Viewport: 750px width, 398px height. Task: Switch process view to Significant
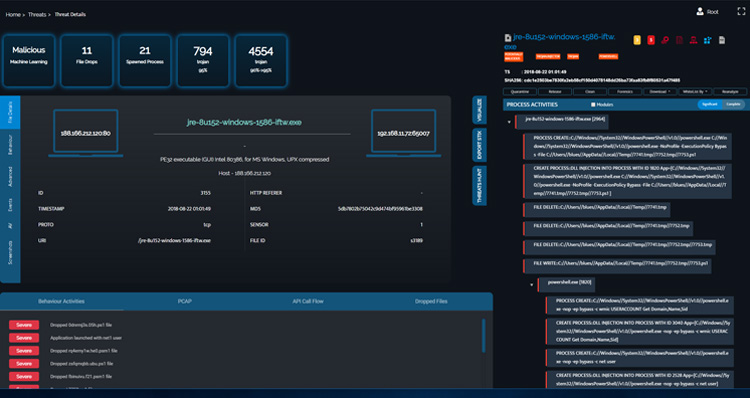(710, 104)
